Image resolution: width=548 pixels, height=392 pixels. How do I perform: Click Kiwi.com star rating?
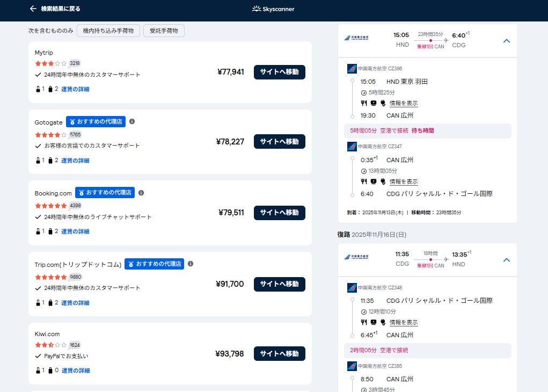click(50, 345)
